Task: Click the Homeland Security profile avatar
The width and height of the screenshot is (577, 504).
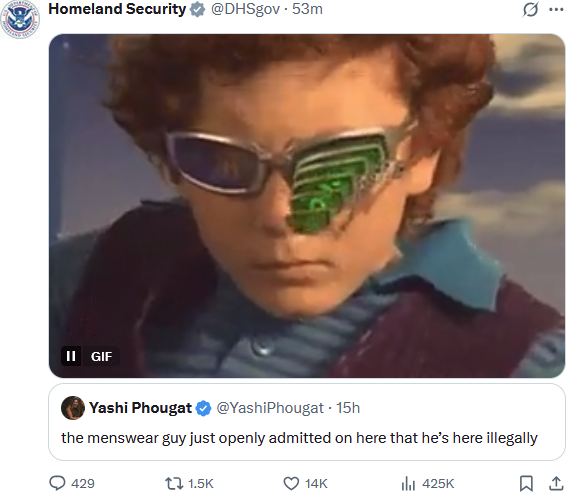Action: point(20,19)
